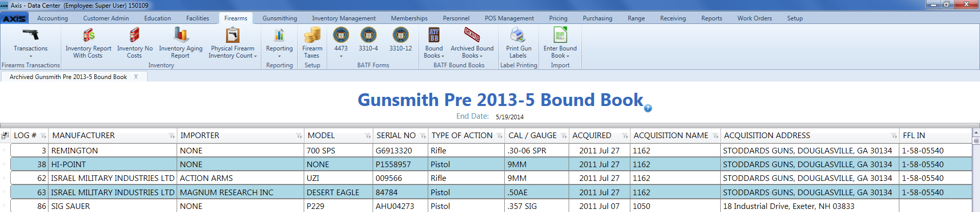Image resolution: width=980 pixels, height=212 pixels.
Task: Click the SIG SAUER manufacturer cell
Action: click(113, 206)
